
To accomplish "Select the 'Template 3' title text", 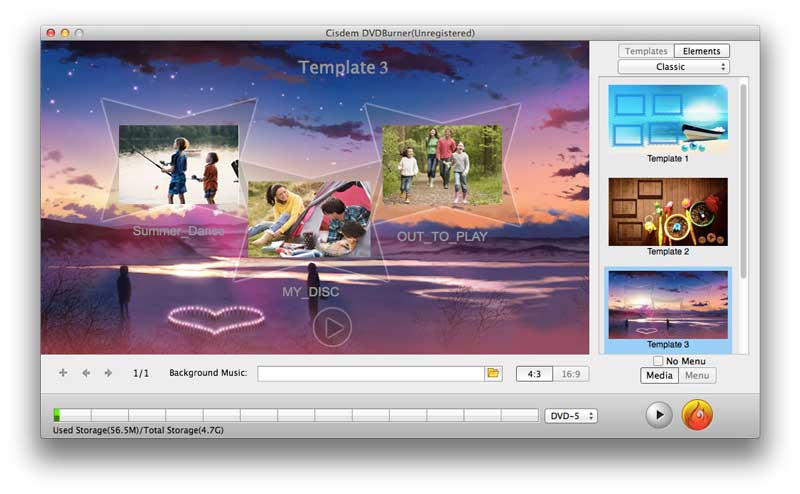I will 343,67.
